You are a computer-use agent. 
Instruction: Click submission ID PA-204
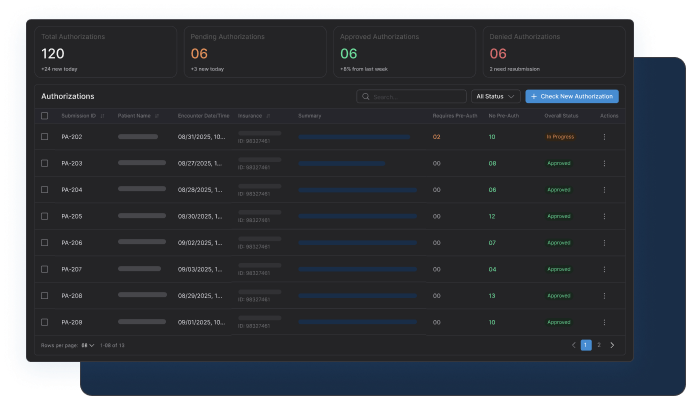click(72, 190)
